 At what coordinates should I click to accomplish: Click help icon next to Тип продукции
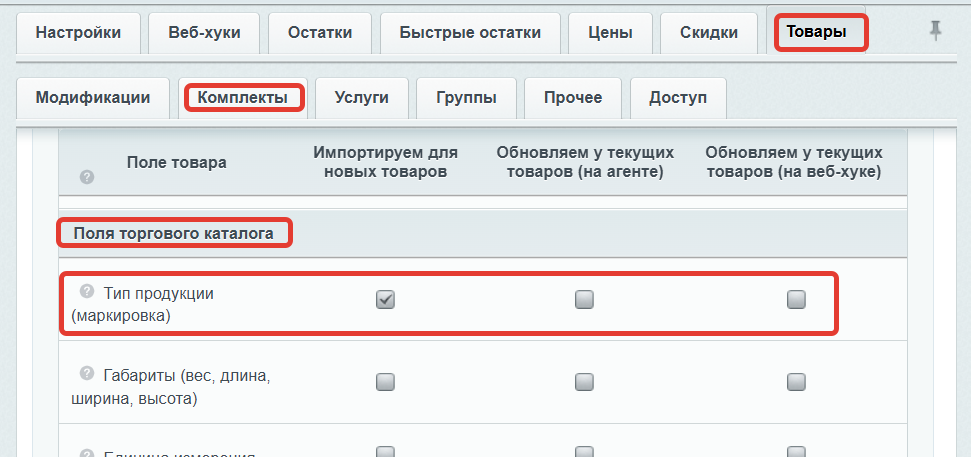88,290
